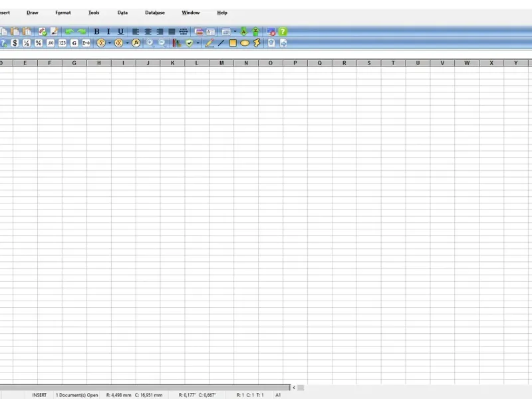Toggle Underline formatting
This screenshot has width=532, height=399.
(x=120, y=31)
